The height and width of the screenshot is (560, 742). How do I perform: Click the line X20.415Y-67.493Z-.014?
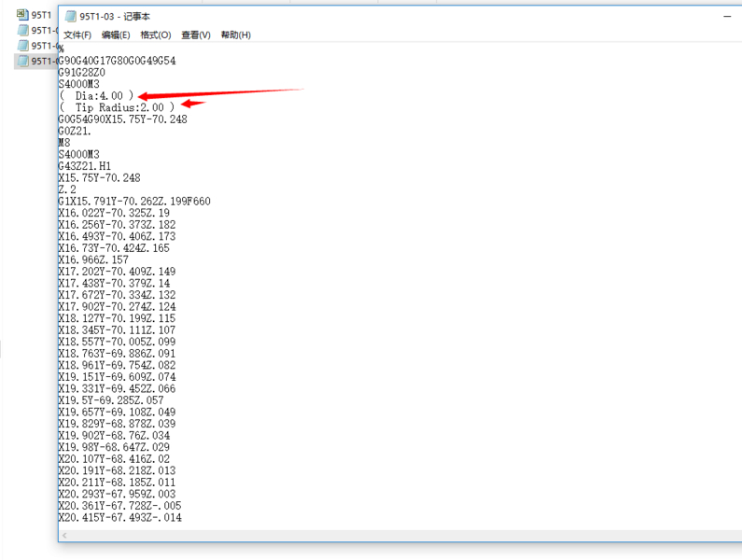[x=119, y=517]
